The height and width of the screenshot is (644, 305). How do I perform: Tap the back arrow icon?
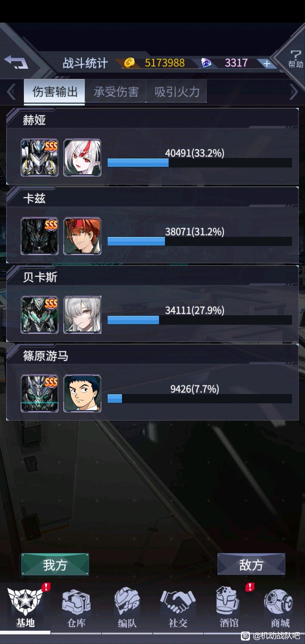coord(16,62)
